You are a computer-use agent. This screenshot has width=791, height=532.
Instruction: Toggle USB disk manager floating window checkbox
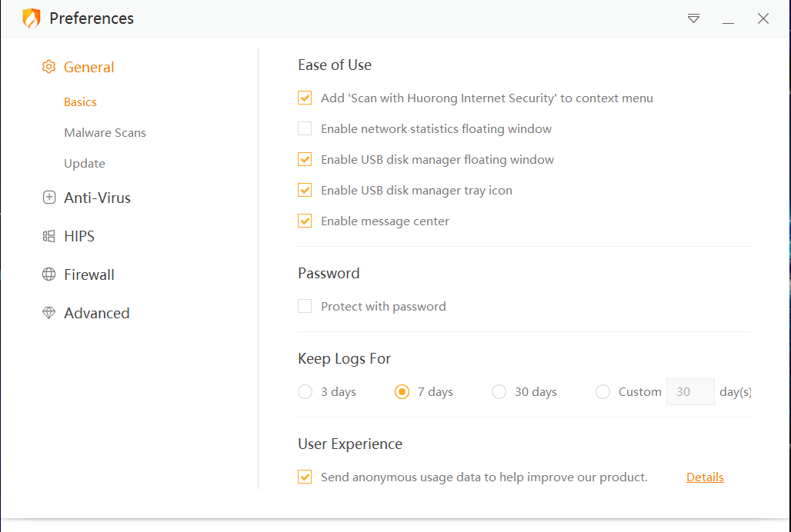(x=305, y=159)
